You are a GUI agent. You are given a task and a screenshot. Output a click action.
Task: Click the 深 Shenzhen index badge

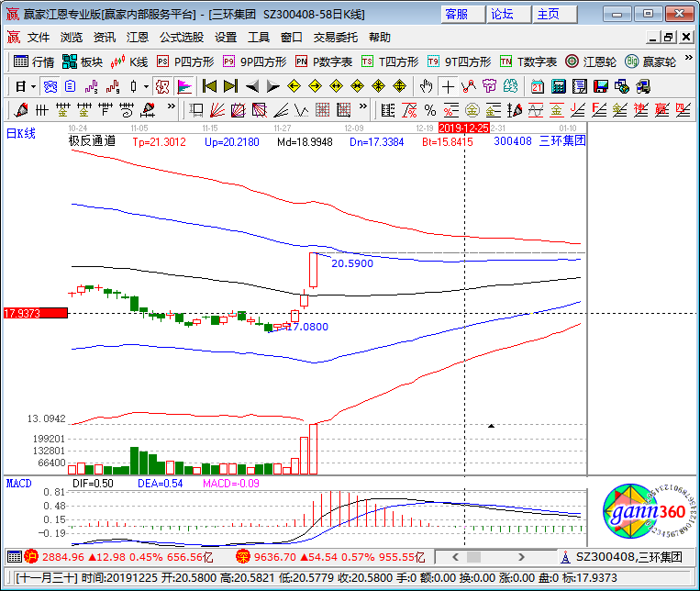[x=243, y=557]
